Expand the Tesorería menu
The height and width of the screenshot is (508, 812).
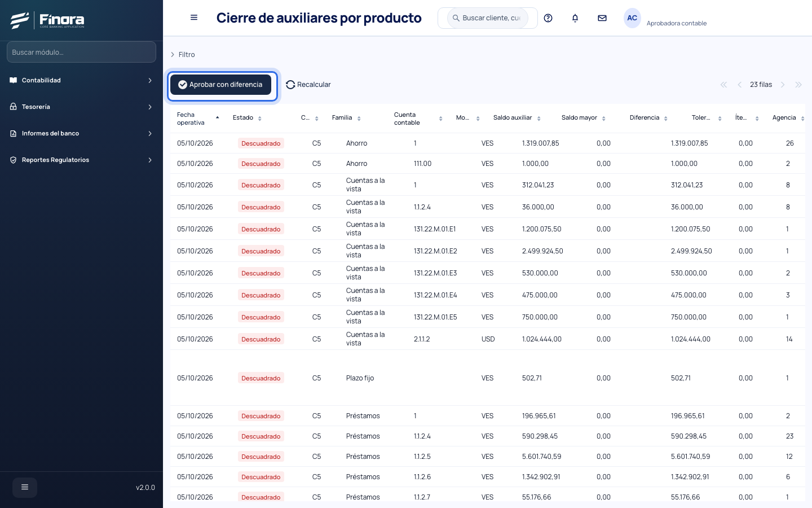[x=81, y=107]
